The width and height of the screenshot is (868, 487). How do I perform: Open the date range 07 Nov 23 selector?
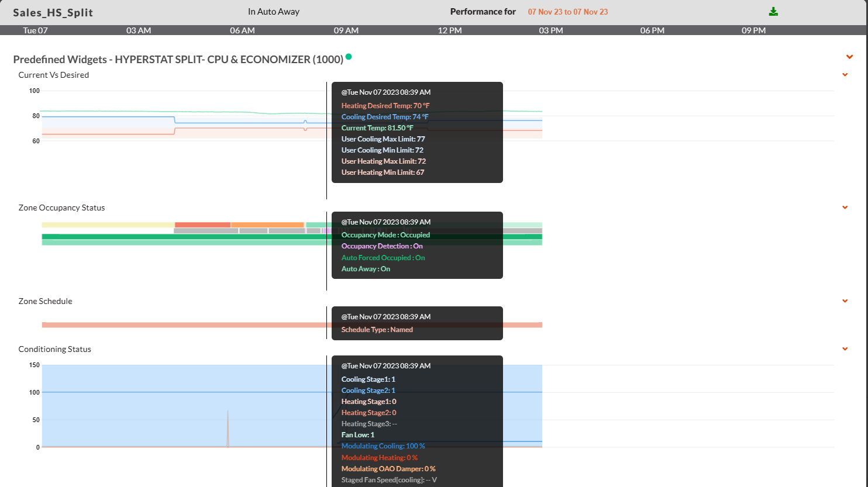tap(567, 11)
